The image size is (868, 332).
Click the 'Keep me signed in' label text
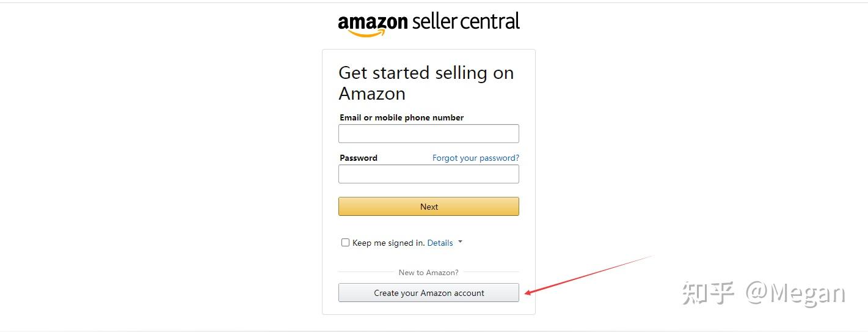point(388,243)
